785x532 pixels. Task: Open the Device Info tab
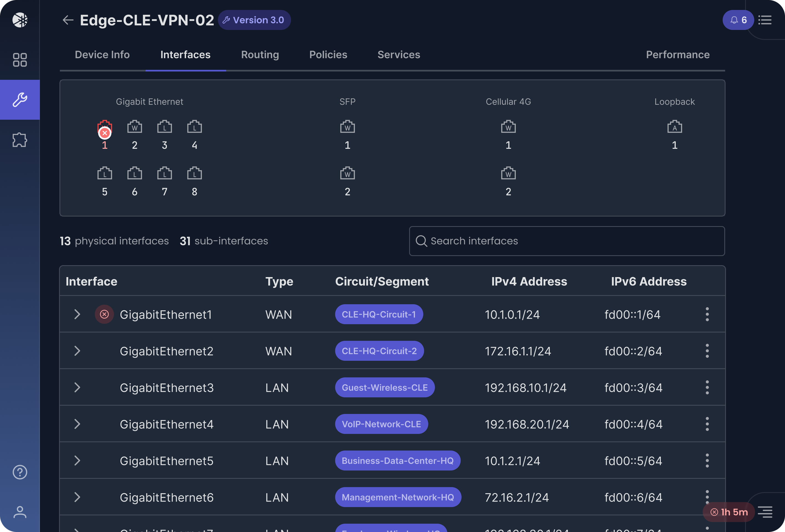coord(102,55)
